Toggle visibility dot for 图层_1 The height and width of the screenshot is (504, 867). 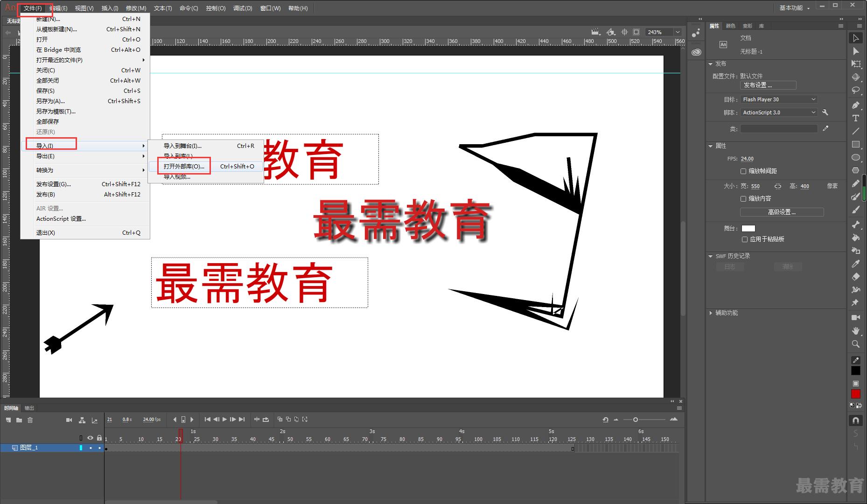click(x=91, y=448)
